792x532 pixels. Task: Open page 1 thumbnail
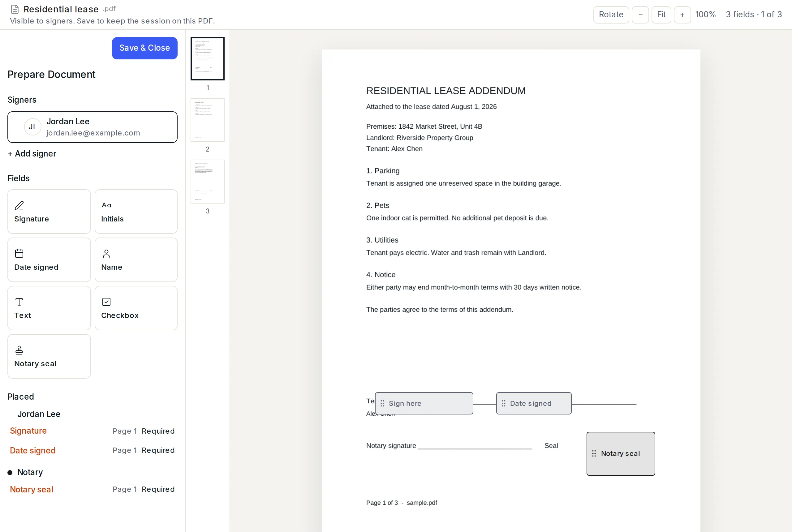[x=207, y=59]
